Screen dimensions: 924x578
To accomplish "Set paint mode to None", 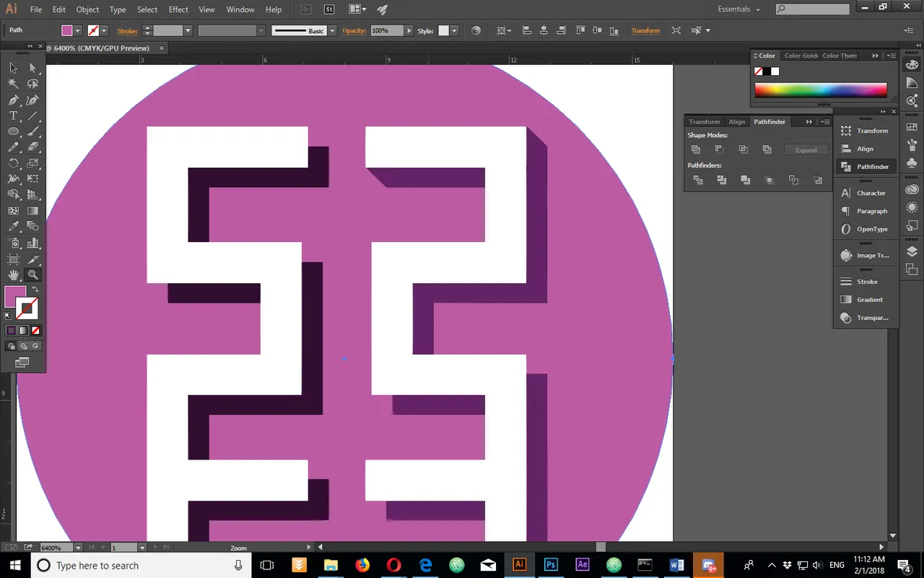I will click(35, 330).
